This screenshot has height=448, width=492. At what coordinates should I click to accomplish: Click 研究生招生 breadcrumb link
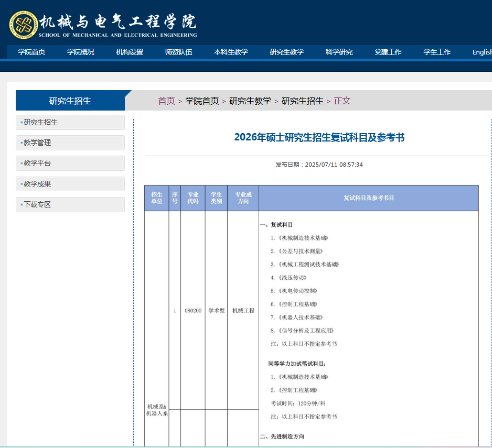(302, 101)
